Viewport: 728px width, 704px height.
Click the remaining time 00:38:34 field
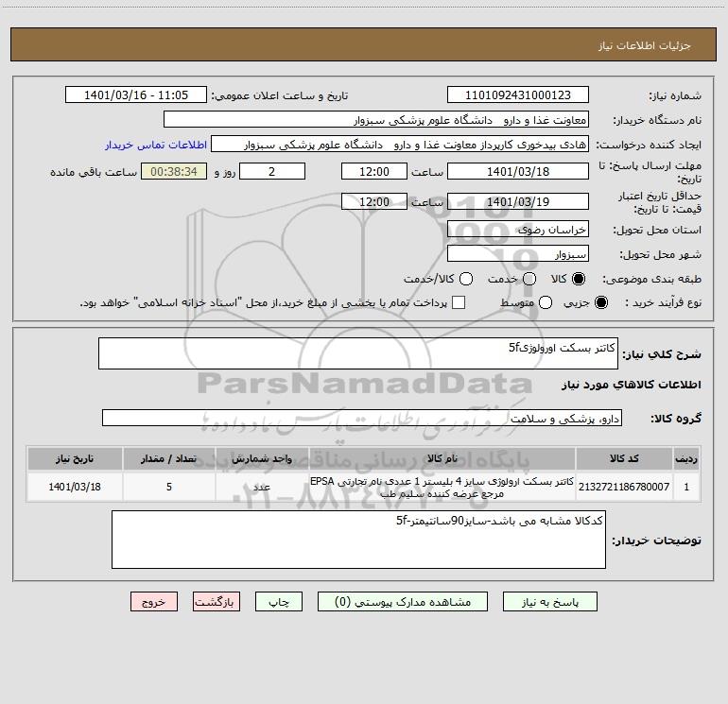pyautogui.click(x=174, y=171)
